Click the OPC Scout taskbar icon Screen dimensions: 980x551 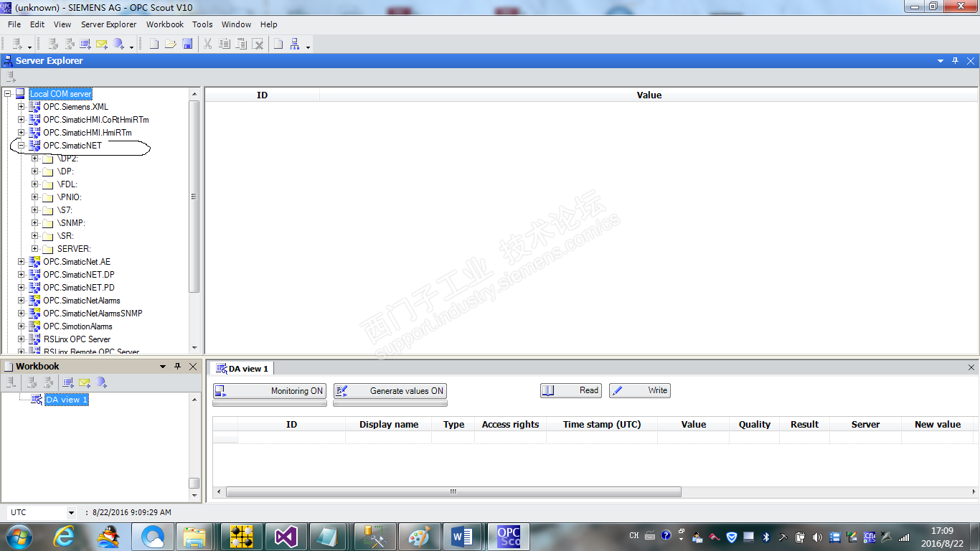point(509,537)
